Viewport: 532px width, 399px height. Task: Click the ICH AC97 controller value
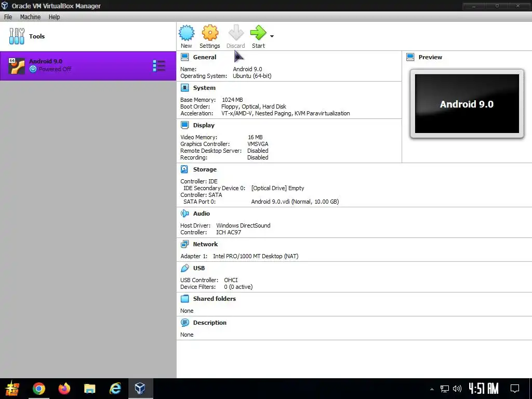coord(229,232)
